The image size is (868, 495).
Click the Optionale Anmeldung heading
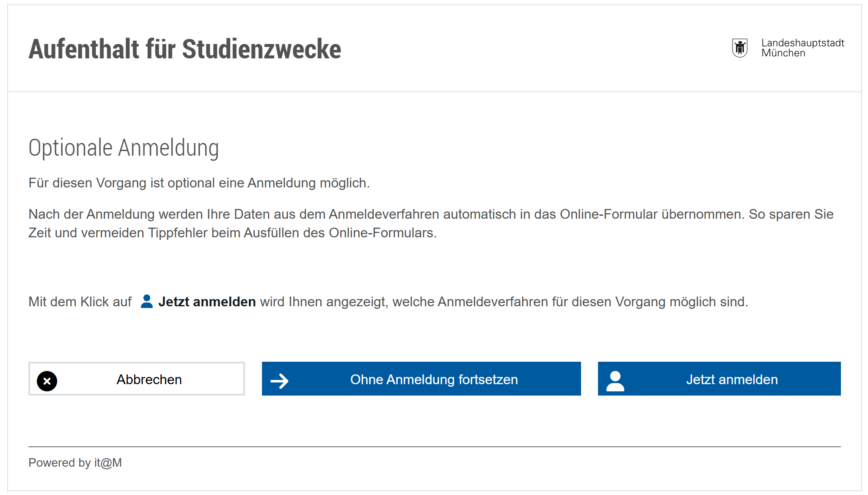[x=124, y=148]
